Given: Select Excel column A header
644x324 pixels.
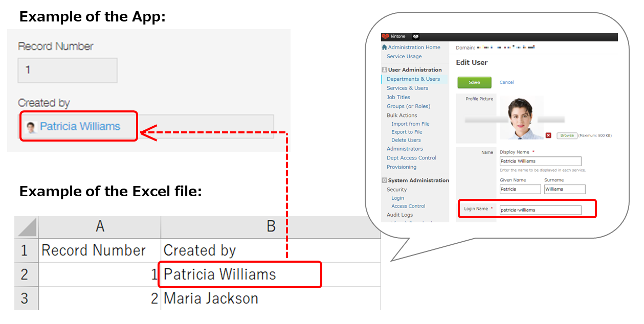Looking at the screenshot, I should click(100, 227).
